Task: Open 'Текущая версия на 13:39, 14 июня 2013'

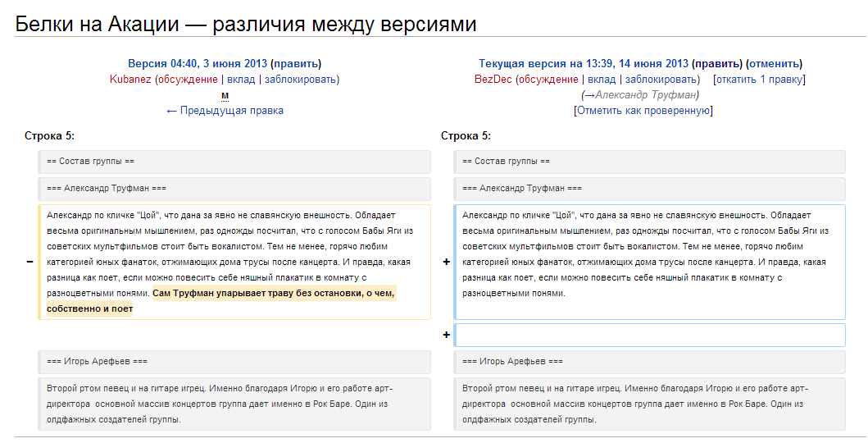Action: point(583,63)
